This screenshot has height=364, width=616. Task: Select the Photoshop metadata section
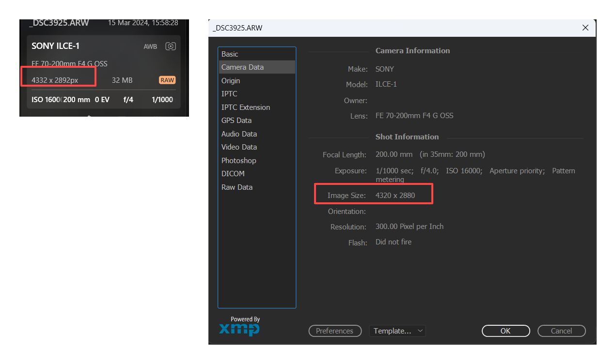[x=238, y=160]
